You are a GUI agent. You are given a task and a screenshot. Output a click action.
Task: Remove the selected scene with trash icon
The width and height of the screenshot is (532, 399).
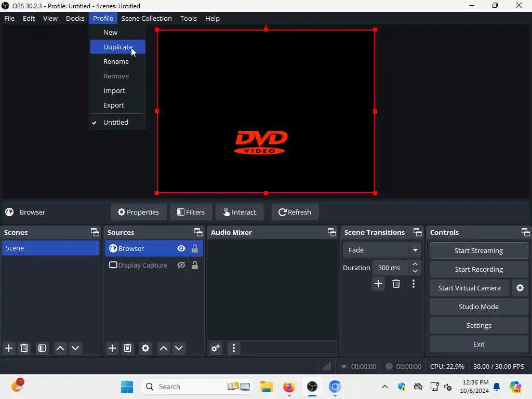coord(24,348)
